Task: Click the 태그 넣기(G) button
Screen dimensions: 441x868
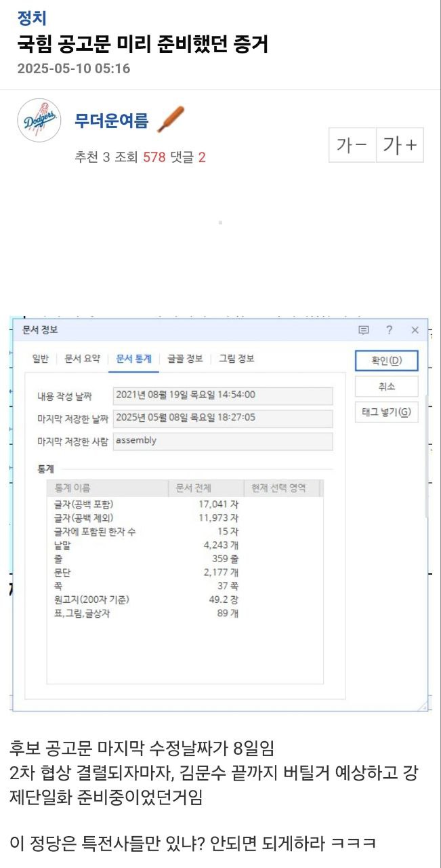Action: [x=386, y=412]
